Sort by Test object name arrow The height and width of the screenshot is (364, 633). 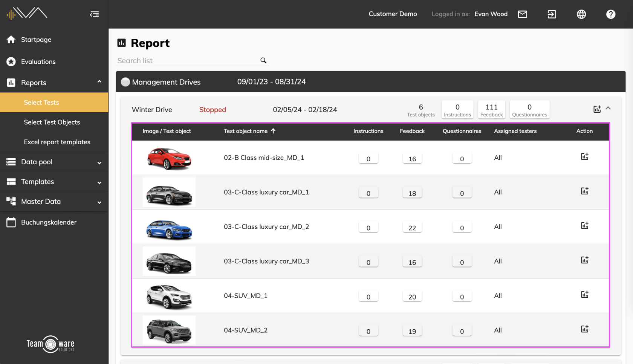point(273,131)
